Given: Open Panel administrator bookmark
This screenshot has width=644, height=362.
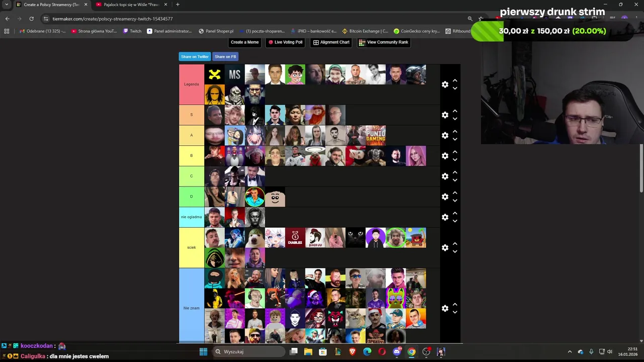Looking at the screenshot, I should pos(170,31).
